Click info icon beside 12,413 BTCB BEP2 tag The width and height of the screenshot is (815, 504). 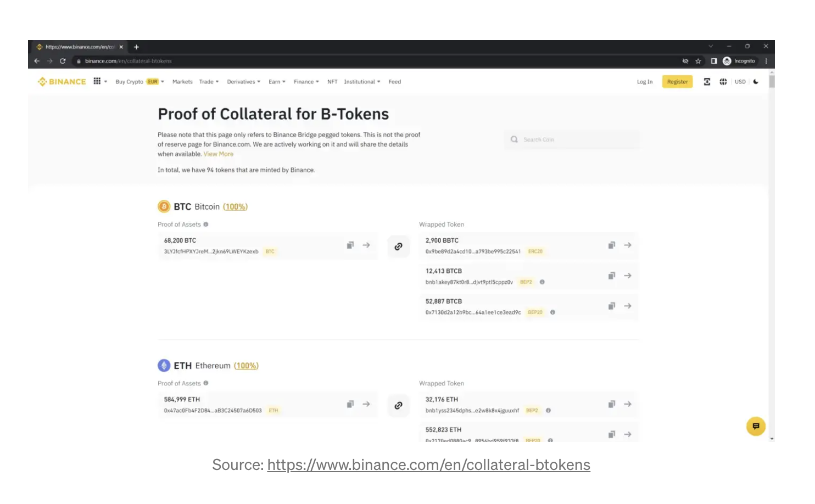coord(542,282)
